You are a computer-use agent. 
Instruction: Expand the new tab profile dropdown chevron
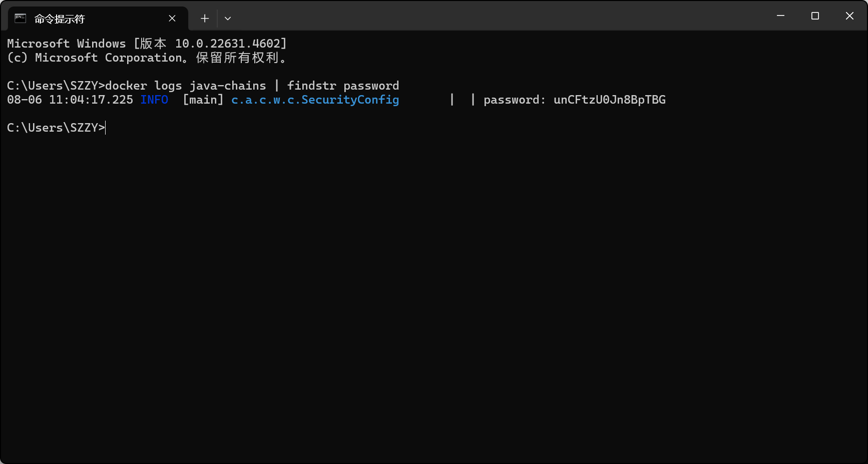click(228, 19)
